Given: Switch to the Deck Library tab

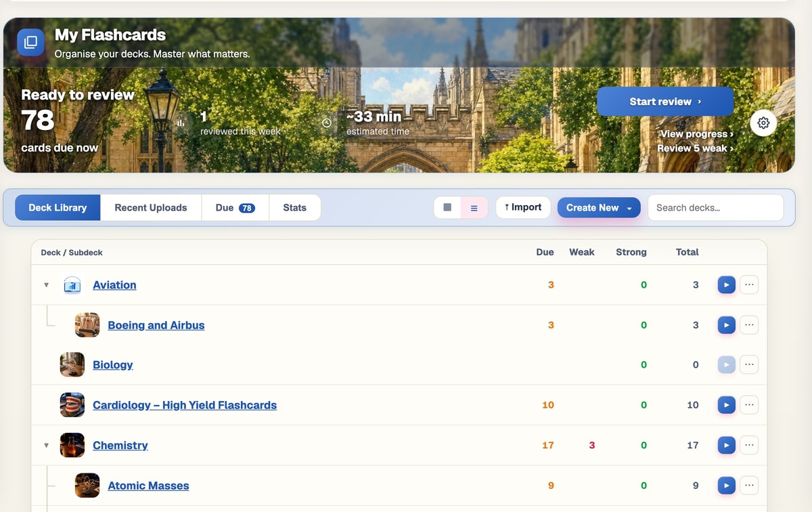Looking at the screenshot, I should tap(58, 208).
